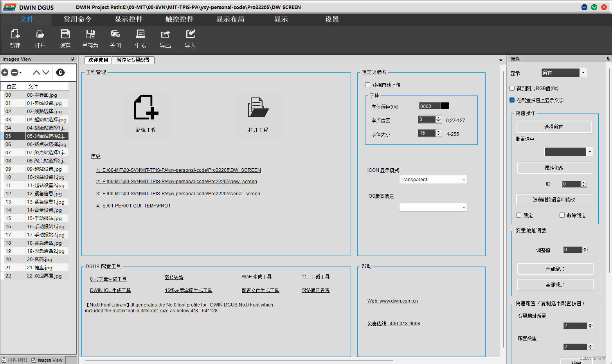Click the 选择所有 button
Viewport: 612px width, 364px height.
point(554,127)
